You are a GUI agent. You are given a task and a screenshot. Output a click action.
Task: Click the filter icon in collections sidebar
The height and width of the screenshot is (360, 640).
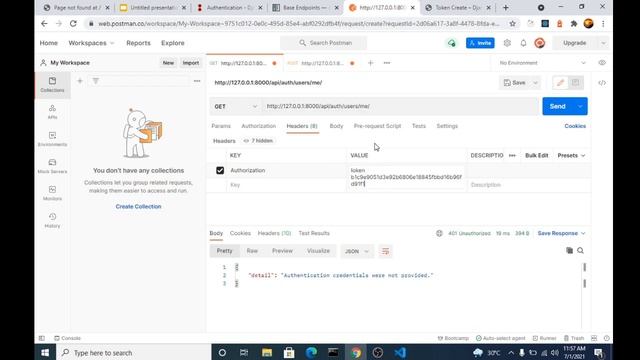[96, 81]
